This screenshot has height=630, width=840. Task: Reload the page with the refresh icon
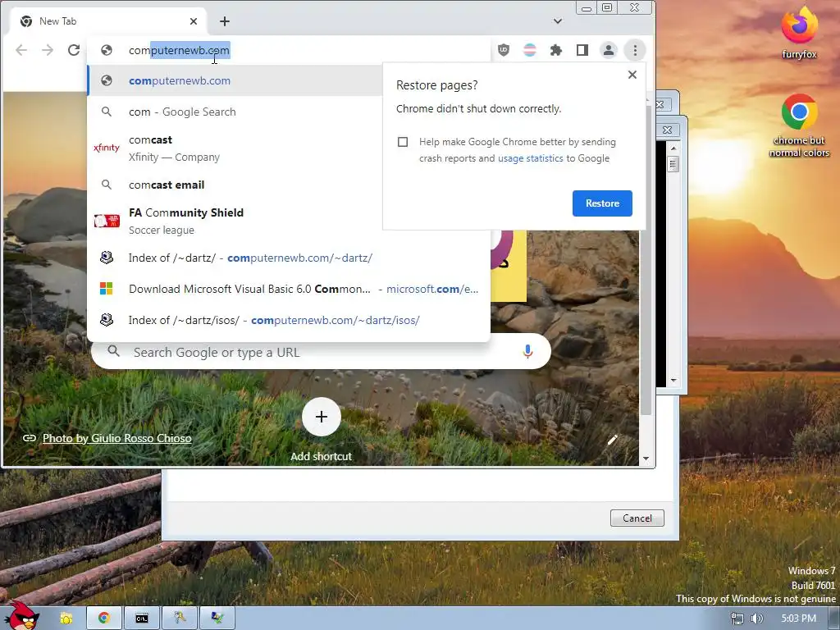74,50
